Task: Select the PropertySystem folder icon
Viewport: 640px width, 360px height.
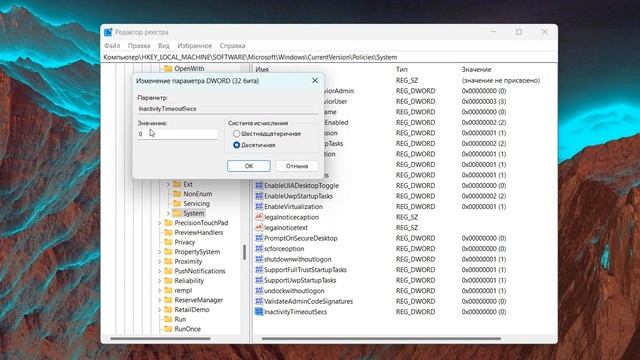Action: 168,252
